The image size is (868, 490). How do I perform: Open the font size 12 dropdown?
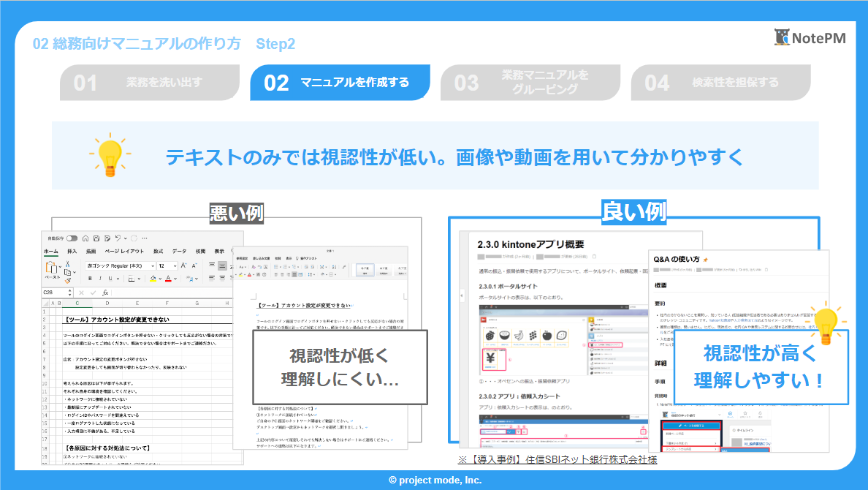tap(167, 266)
